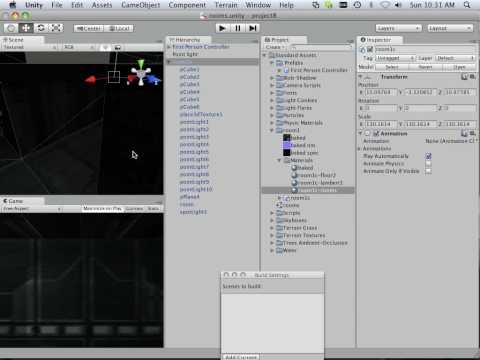Open the GameObject menu
480x360 pixels.
(x=141, y=5)
